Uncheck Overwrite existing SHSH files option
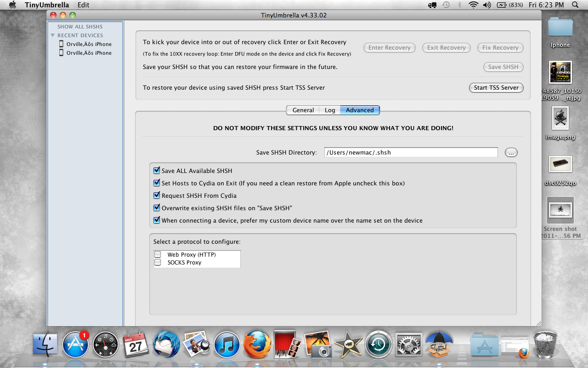 click(x=157, y=208)
